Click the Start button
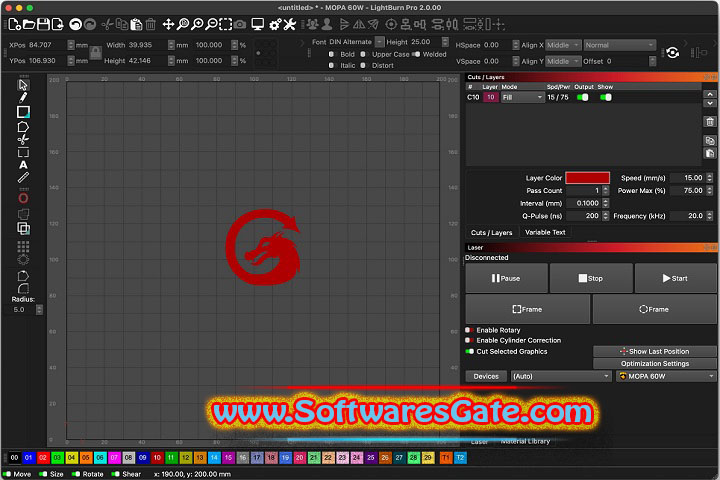Screen dimensions: 720x480 point(675,278)
